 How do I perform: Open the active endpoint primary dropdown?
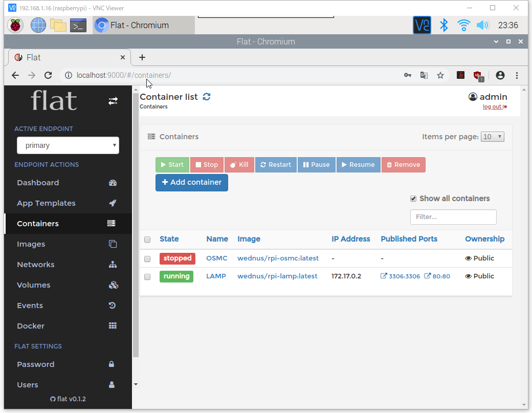68,145
